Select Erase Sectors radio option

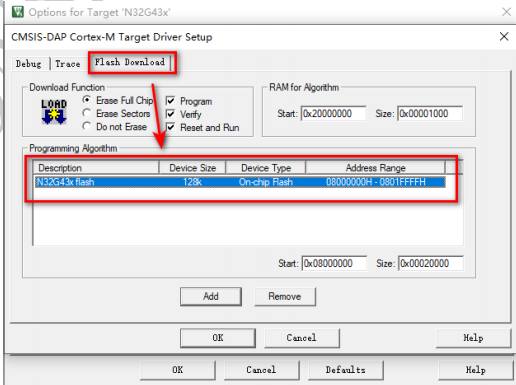pos(87,113)
